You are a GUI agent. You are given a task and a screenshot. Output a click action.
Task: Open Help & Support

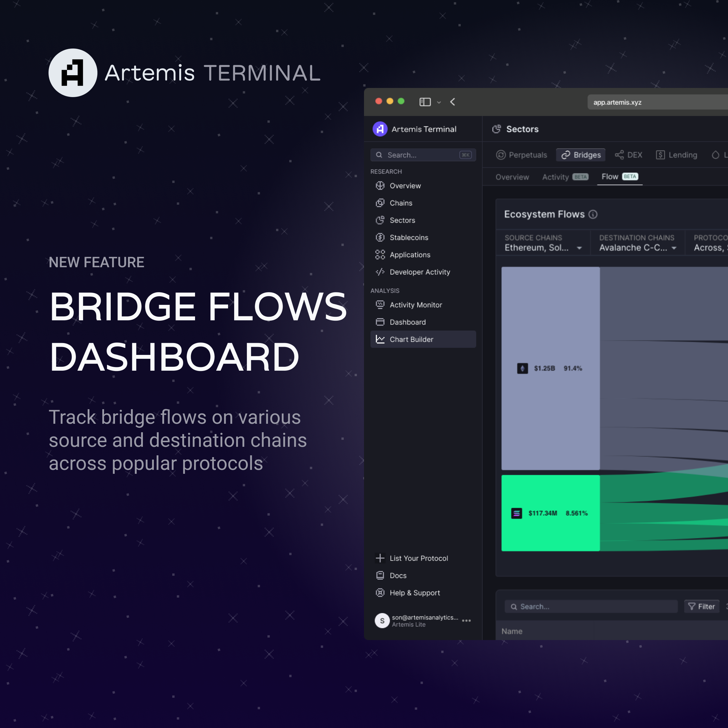tap(423, 593)
